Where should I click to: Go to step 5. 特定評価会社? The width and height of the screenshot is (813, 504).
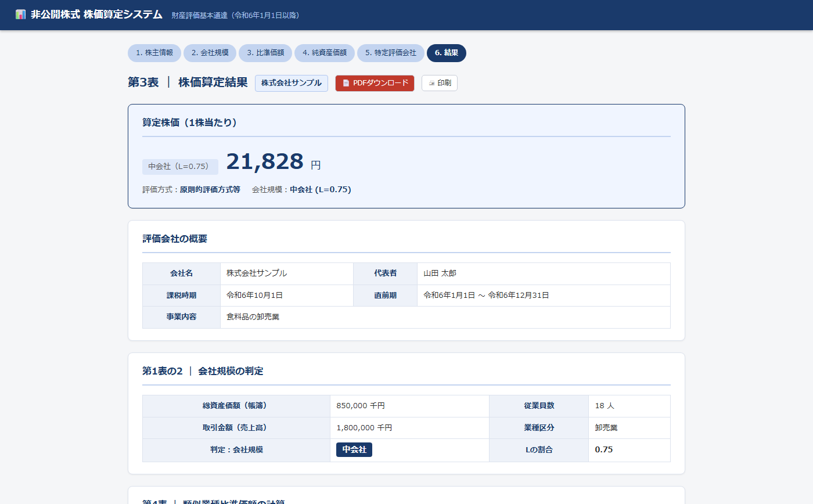(391, 53)
